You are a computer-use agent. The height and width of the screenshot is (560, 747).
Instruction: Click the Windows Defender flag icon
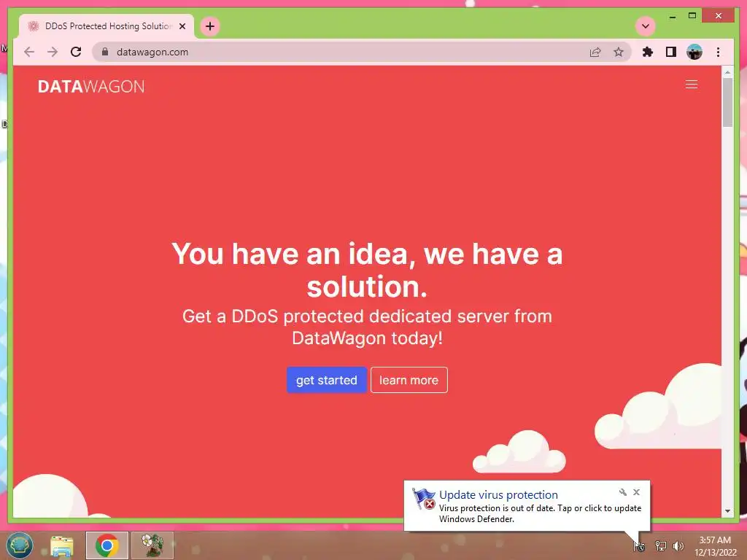click(x=423, y=499)
